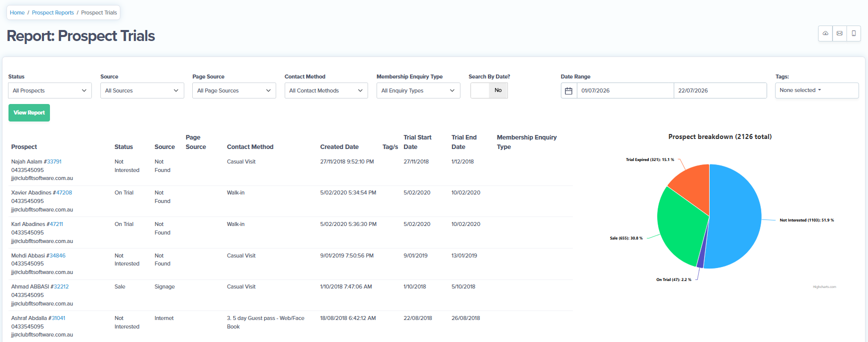Click the end date field 22/07/2026
This screenshot has width=868, height=342.
coord(720,90)
